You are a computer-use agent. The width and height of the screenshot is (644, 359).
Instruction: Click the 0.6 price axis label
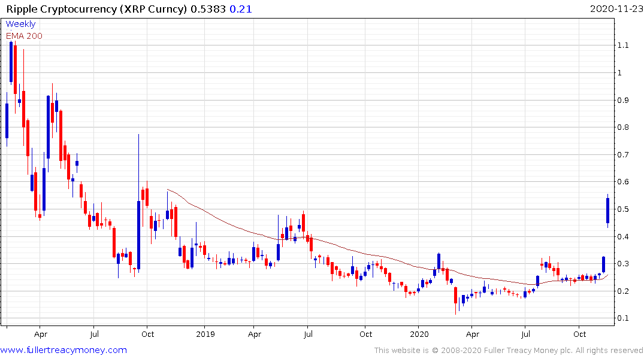(x=622, y=182)
